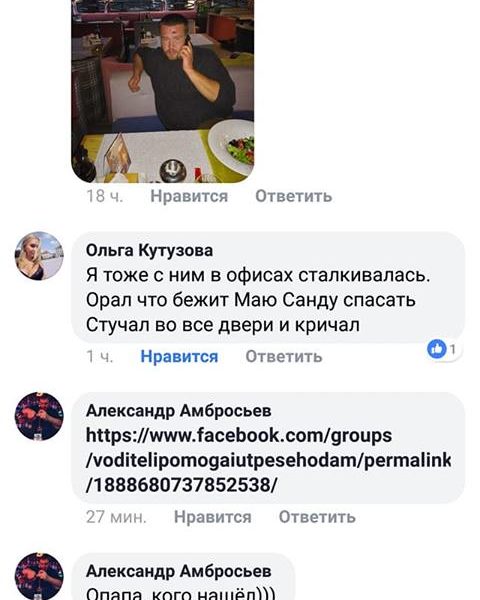This screenshot has height=600, width=480.
Task: Like the photo comment posted 18 hours ago
Action: tap(189, 196)
